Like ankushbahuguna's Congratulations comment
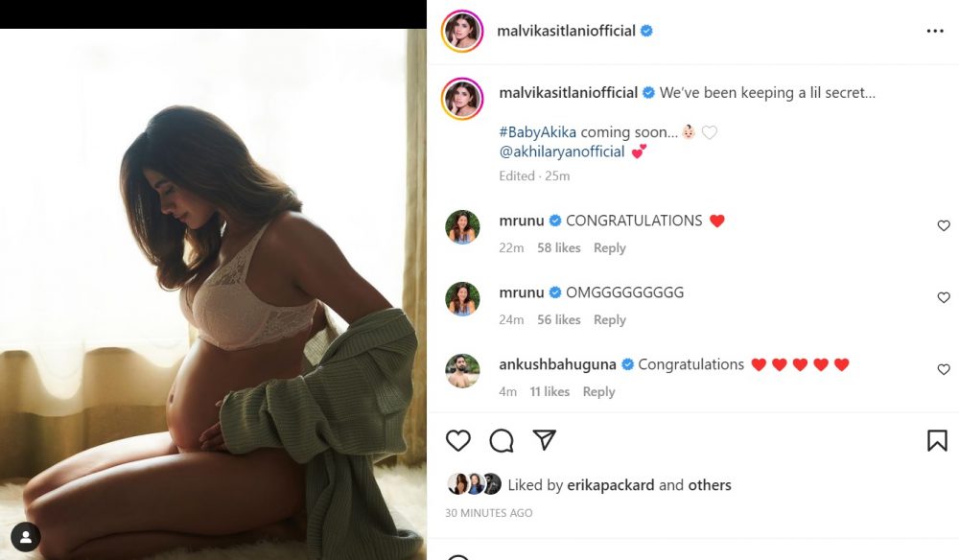This screenshot has height=560, width=959. tap(943, 369)
